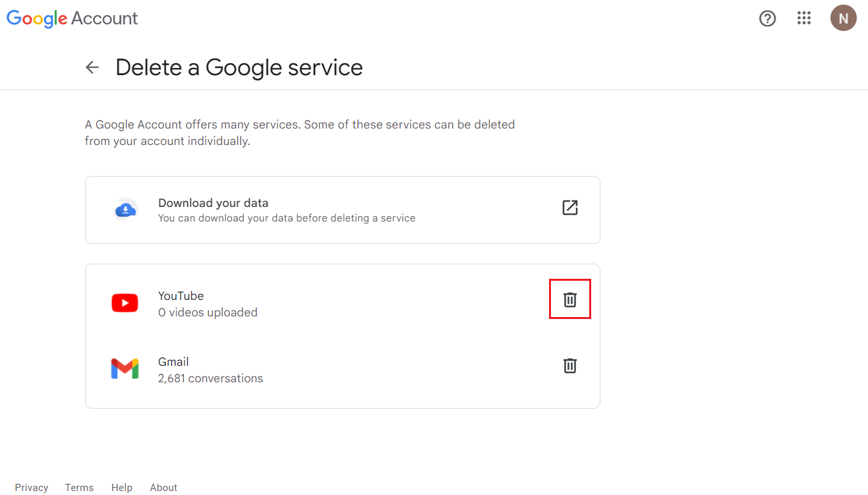This screenshot has width=868, height=495.
Task: Open the About footer link
Action: click(163, 488)
